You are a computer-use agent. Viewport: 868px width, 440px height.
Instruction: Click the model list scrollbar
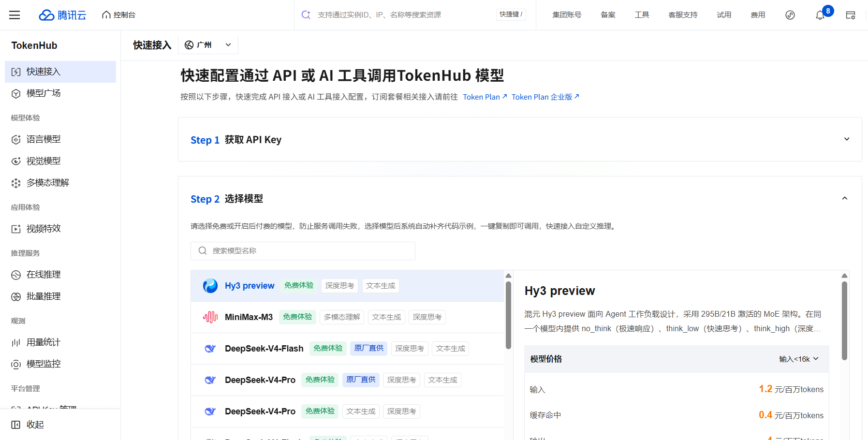508,315
